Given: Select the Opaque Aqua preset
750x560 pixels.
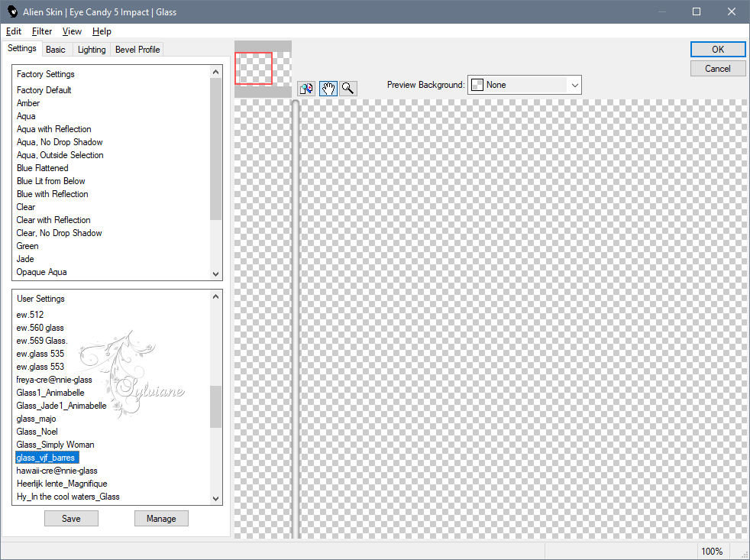Looking at the screenshot, I should tap(41, 272).
